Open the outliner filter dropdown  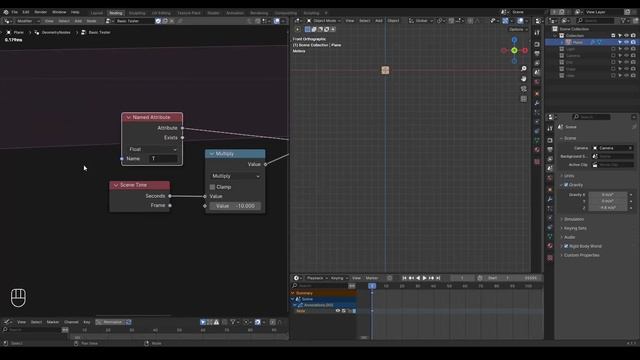point(624,20)
